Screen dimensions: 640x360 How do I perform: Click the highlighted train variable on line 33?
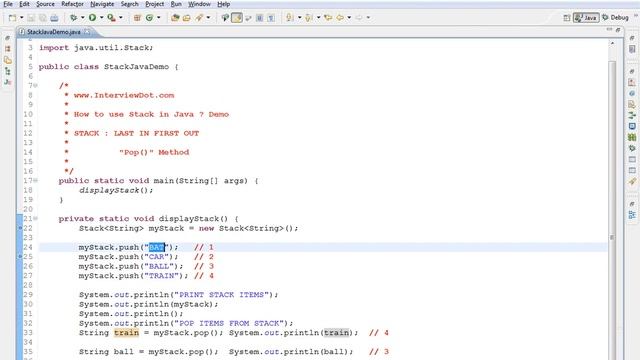(x=126, y=333)
